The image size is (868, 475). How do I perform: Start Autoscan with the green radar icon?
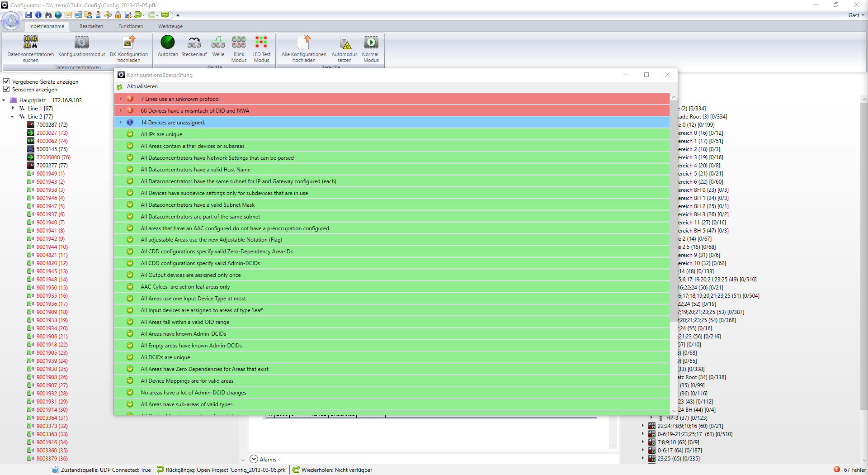click(x=168, y=42)
